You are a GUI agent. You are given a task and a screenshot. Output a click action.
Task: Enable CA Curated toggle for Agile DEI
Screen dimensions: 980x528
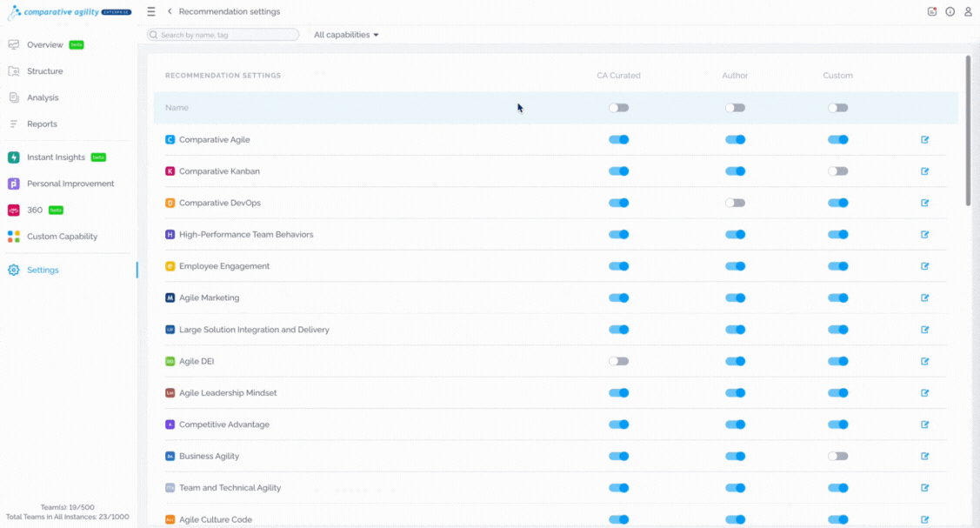pyautogui.click(x=618, y=362)
